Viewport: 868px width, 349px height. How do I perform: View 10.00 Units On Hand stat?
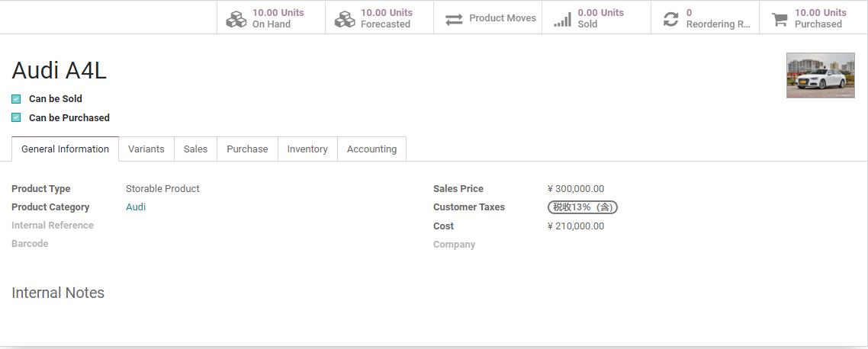click(x=272, y=18)
